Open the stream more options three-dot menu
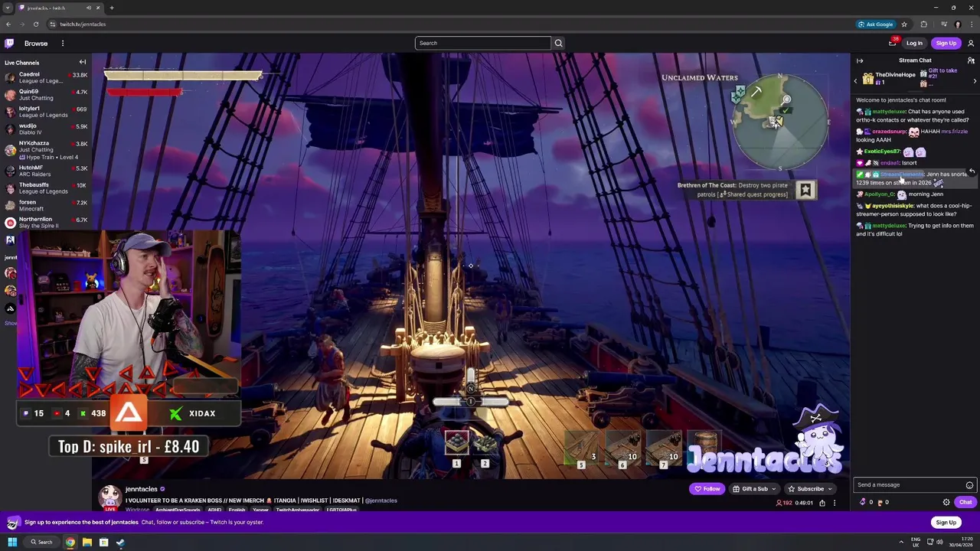This screenshot has height=551, width=980. coord(835,503)
